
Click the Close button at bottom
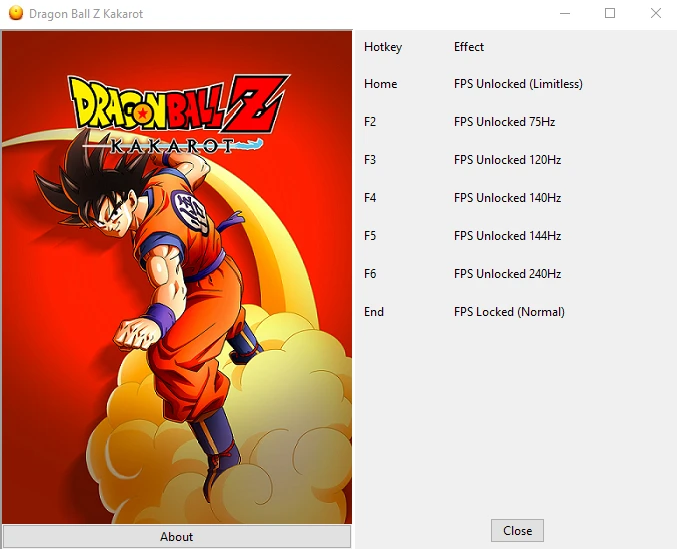pyautogui.click(x=517, y=530)
